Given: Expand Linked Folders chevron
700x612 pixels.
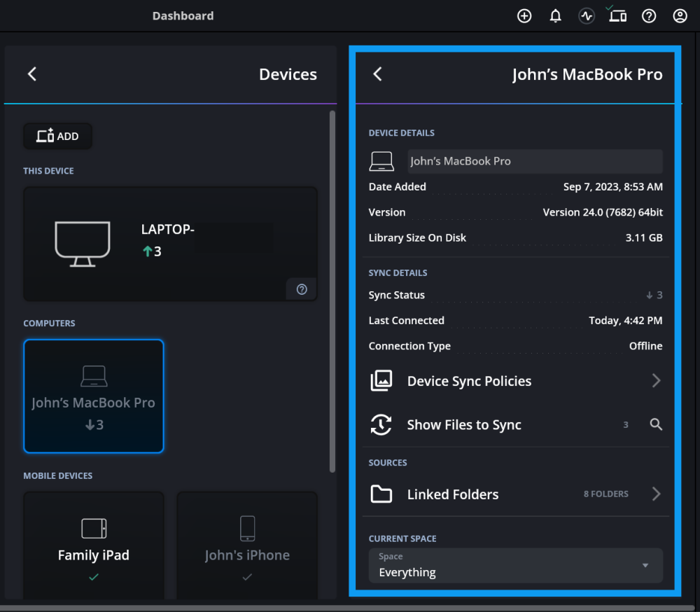Looking at the screenshot, I should [656, 494].
